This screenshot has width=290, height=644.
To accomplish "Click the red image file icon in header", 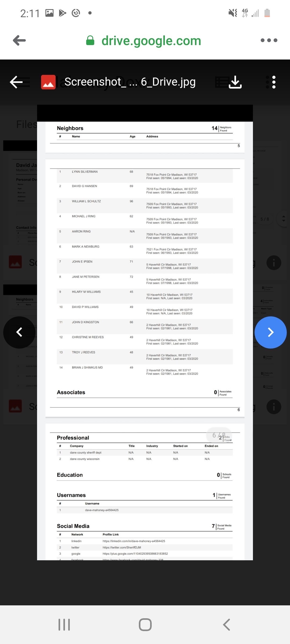I will pos(48,82).
